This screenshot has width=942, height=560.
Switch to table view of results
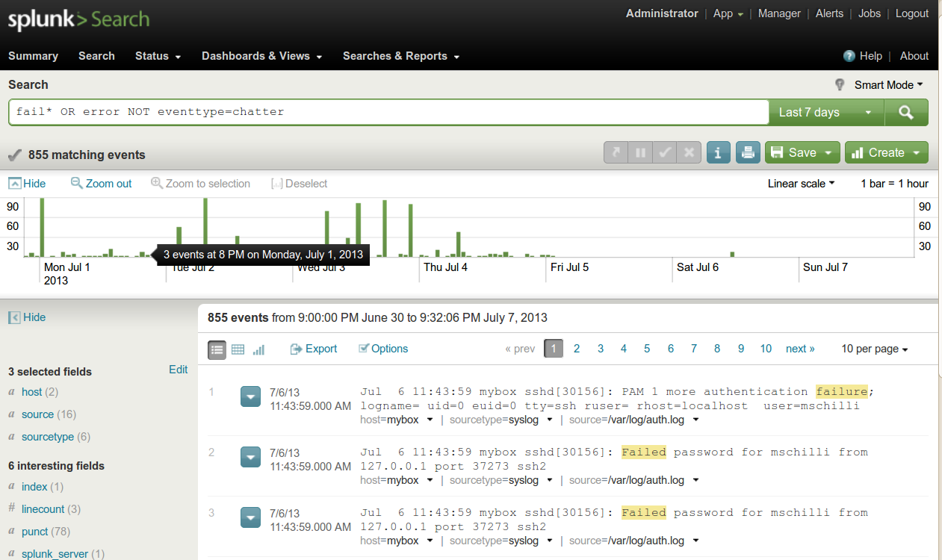[238, 349]
